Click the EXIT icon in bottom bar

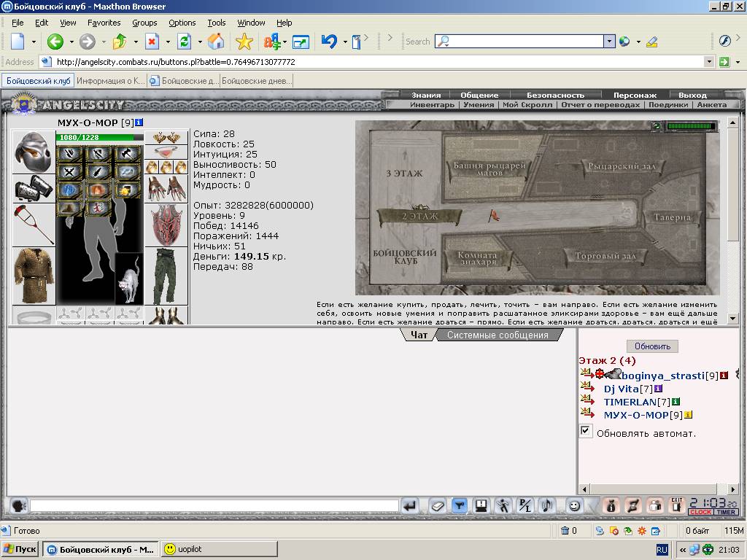(x=677, y=505)
